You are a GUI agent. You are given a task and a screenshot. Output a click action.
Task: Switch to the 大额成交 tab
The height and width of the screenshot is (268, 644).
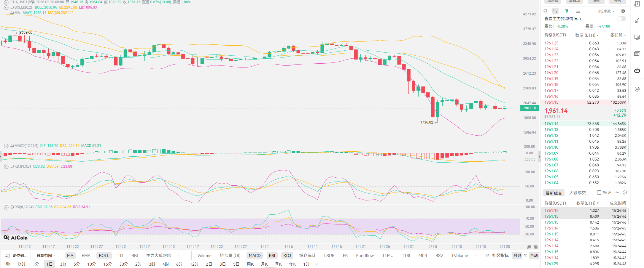pyautogui.click(x=577, y=193)
